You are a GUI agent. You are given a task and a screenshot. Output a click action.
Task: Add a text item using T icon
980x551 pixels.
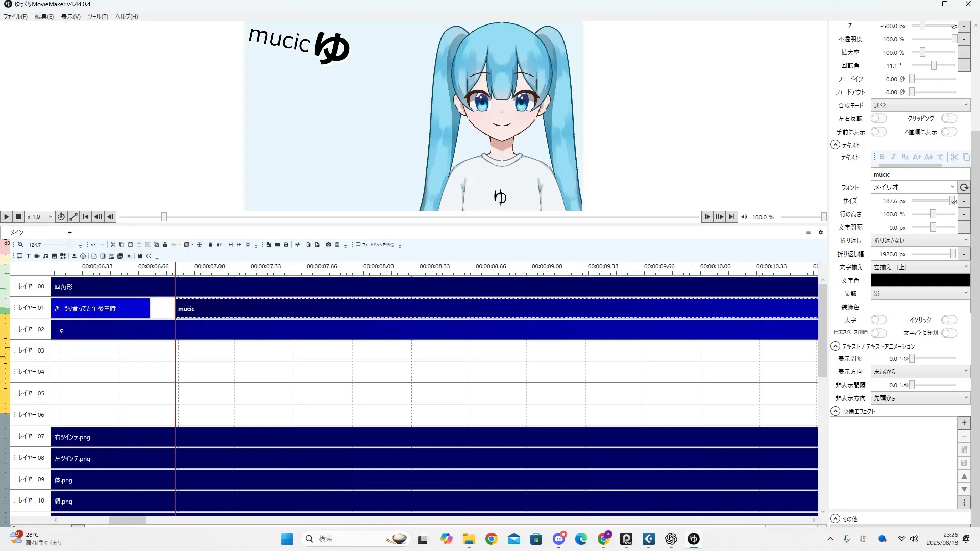point(28,256)
